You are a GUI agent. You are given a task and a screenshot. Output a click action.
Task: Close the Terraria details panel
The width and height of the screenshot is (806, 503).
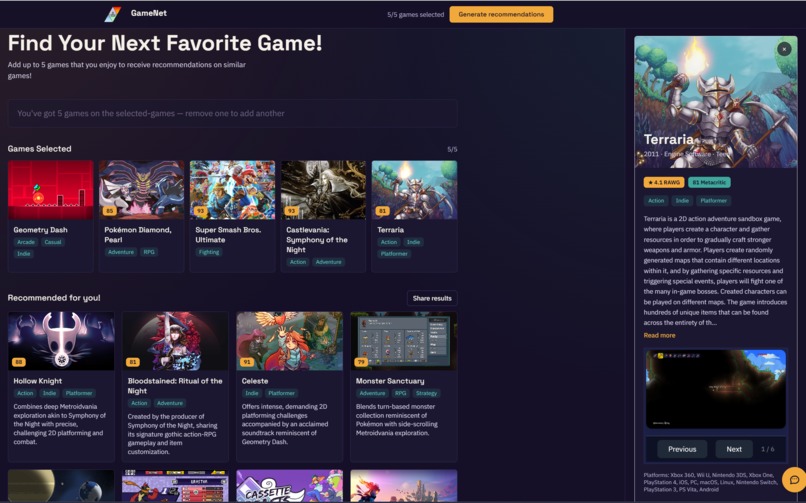(784, 49)
